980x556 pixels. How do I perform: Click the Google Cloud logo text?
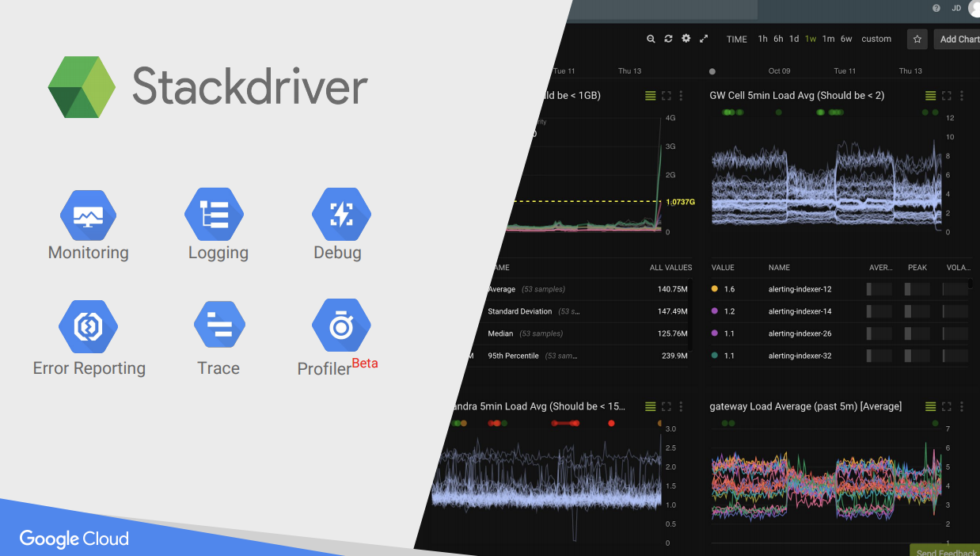point(74,539)
